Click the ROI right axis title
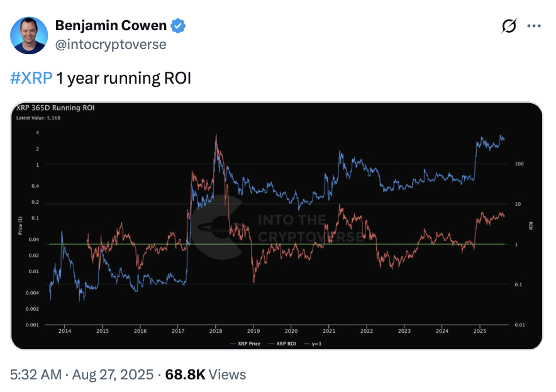Image resolution: width=556 pixels, height=392 pixels. click(x=531, y=225)
